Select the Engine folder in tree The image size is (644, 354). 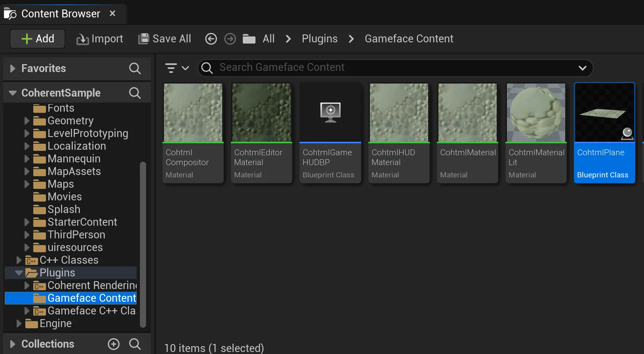tap(55, 324)
